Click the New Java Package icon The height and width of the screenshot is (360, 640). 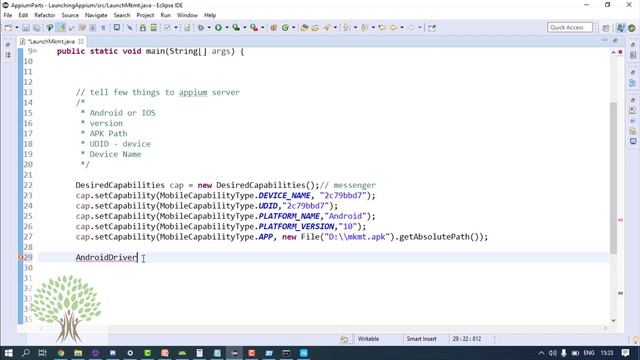point(274,28)
